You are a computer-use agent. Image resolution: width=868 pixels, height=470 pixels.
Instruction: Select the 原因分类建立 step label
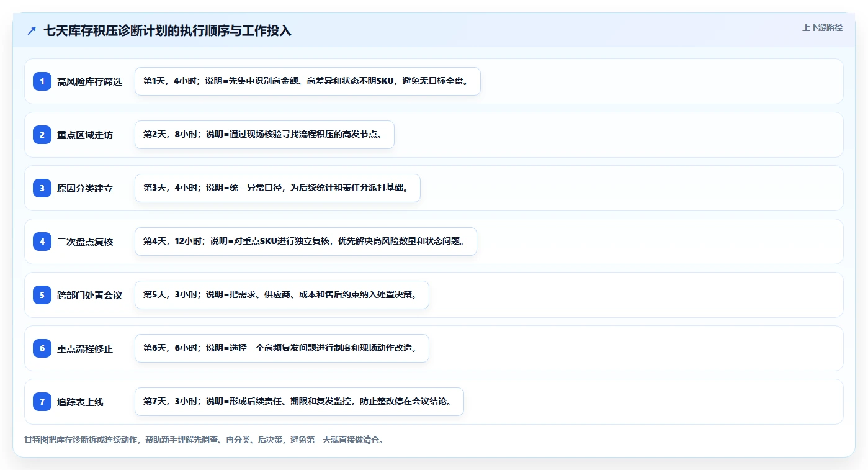point(85,189)
